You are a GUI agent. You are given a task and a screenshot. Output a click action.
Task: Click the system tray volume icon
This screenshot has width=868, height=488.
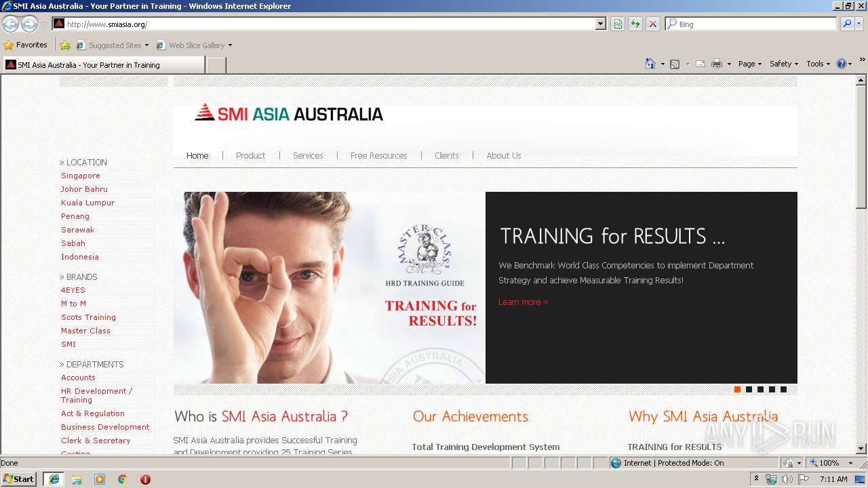pos(787,479)
